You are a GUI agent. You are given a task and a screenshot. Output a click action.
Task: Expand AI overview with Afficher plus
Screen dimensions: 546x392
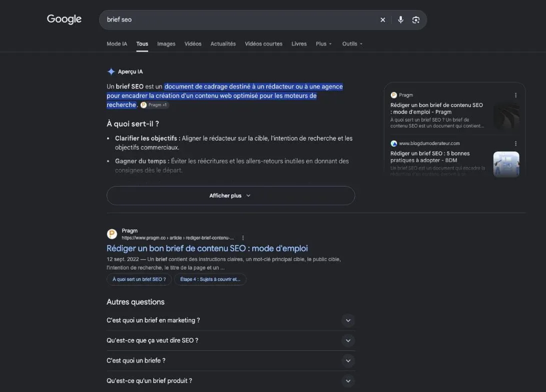[231, 195]
